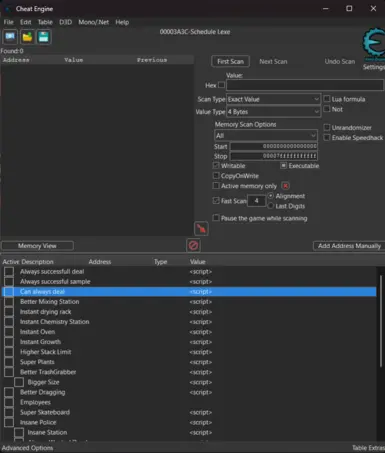Screen dimensions: 385x453
Task: Enable Speedhack checkbox
Action: (327, 137)
